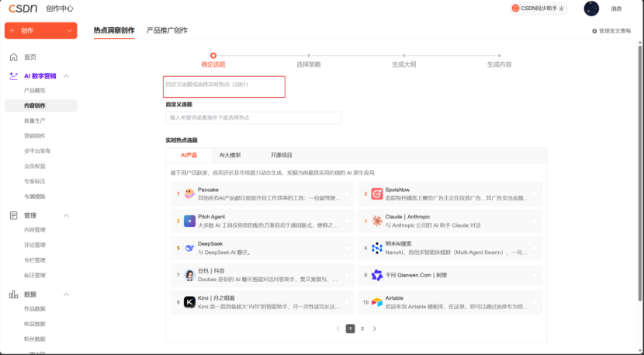Open 收益数据 in sidebar
Screen dimensions: 644x355
pos(34,324)
